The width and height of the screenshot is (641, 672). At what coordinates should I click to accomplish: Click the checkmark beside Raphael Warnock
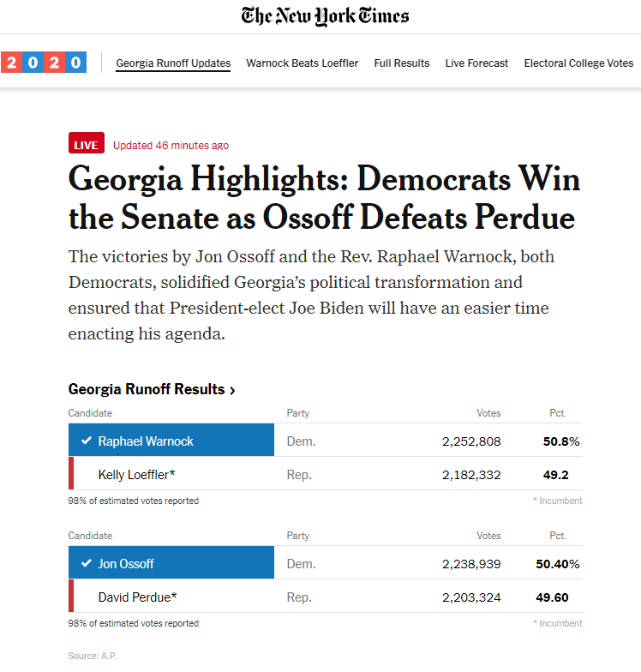pos(86,441)
